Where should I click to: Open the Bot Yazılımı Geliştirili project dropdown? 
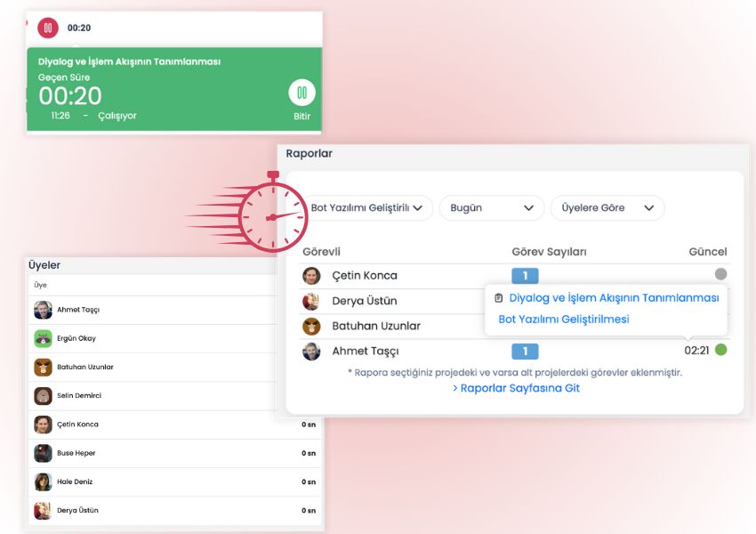point(367,208)
